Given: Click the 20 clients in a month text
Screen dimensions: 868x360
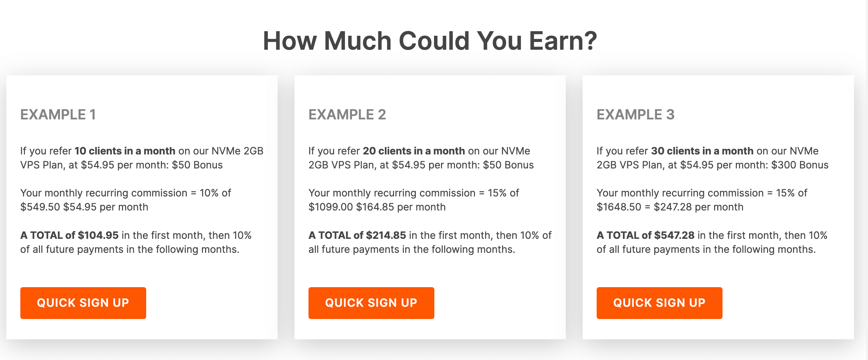Looking at the screenshot, I should (414, 151).
